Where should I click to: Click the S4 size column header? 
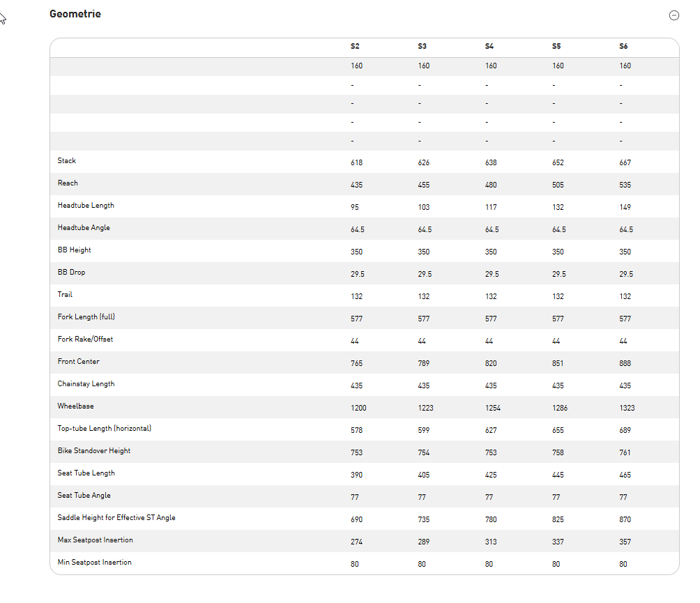click(489, 46)
